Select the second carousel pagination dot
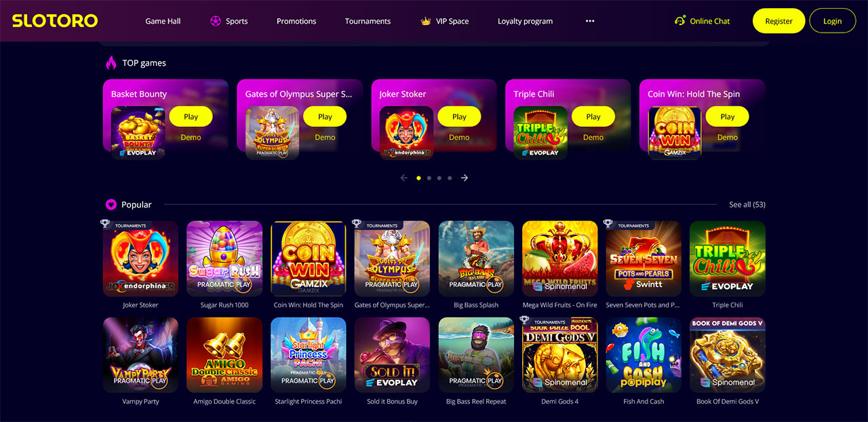This screenshot has height=422, width=868. [x=429, y=178]
